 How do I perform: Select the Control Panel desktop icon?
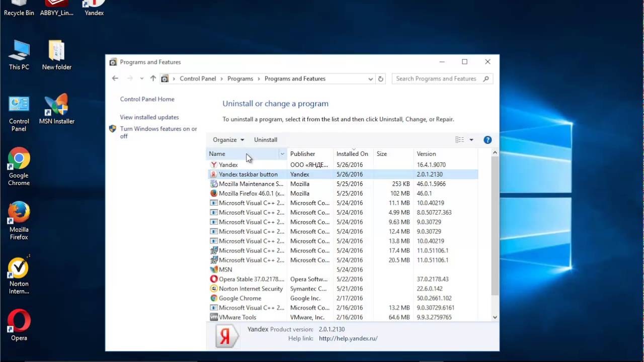(x=19, y=113)
